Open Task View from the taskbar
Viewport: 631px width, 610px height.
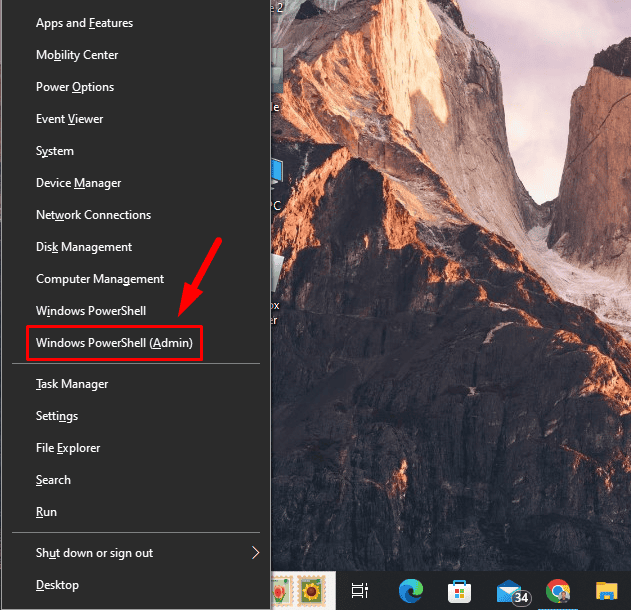click(x=360, y=591)
